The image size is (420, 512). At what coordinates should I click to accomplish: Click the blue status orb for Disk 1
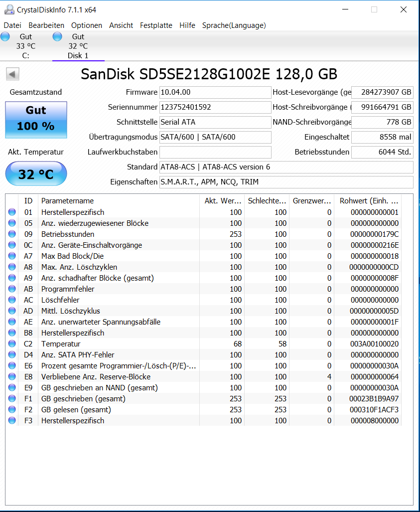57,36
